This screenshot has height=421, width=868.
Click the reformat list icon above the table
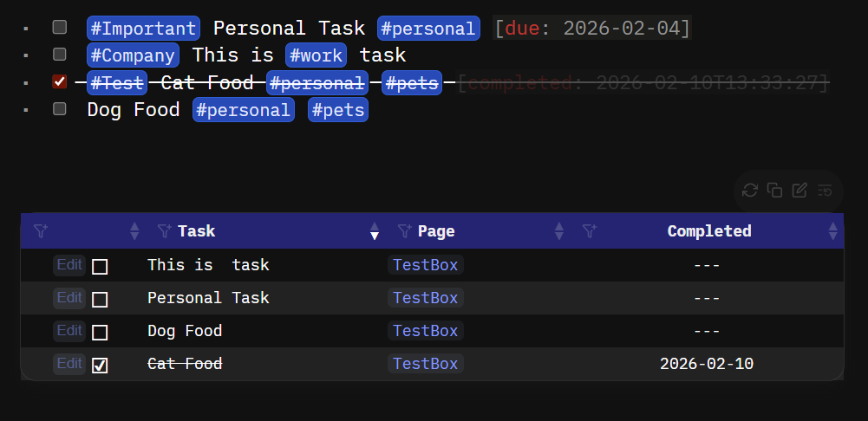click(826, 191)
